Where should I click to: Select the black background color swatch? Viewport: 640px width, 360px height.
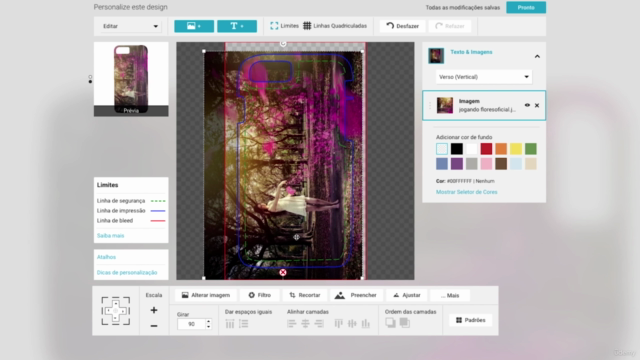[x=457, y=149]
